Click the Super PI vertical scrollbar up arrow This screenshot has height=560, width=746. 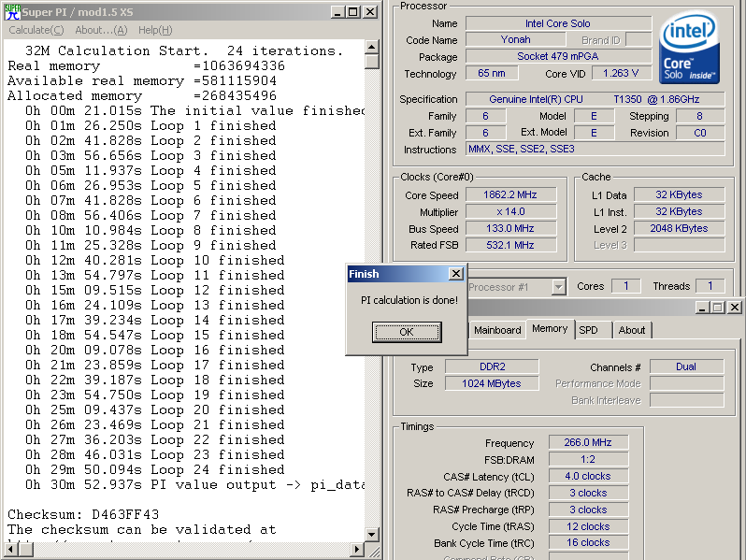pos(371,47)
